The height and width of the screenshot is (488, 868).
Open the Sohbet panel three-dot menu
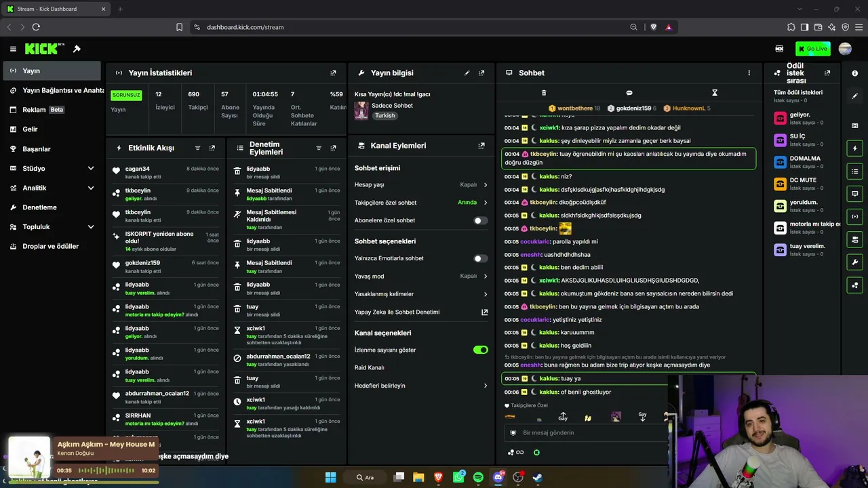point(749,73)
